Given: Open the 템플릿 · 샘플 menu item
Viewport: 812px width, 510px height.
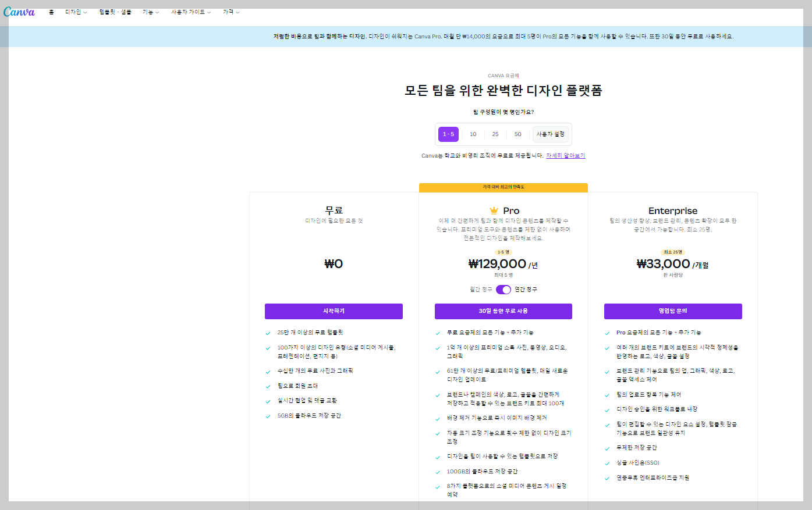Looking at the screenshot, I should click(x=115, y=12).
